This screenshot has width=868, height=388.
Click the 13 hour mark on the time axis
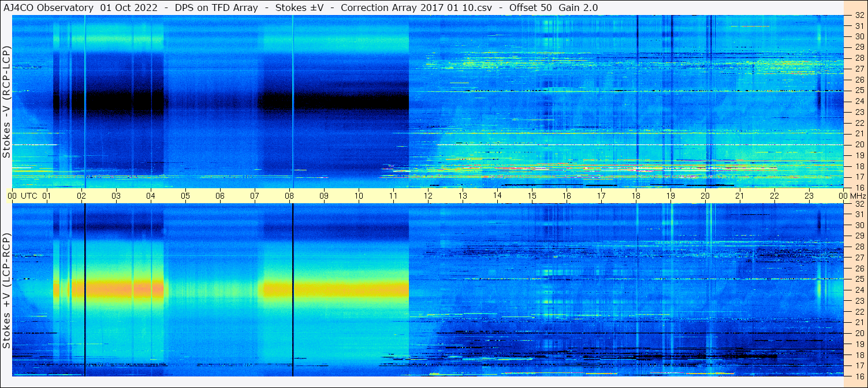coord(463,196)
